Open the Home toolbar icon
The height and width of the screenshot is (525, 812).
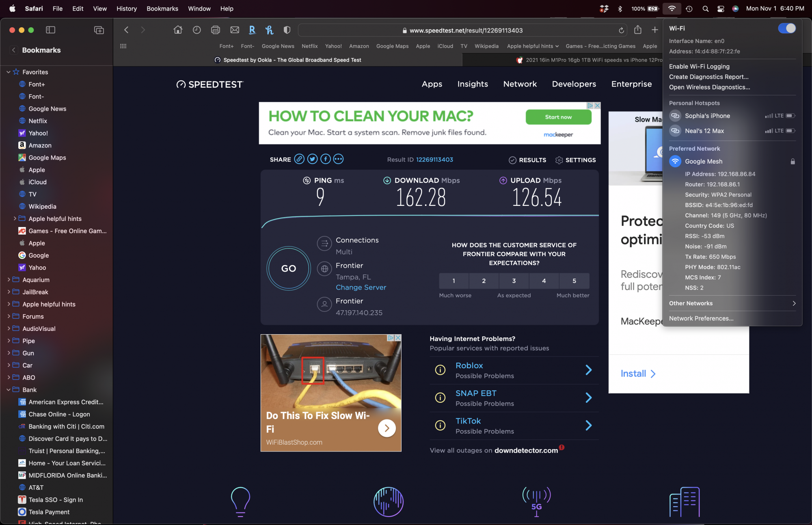178,30
